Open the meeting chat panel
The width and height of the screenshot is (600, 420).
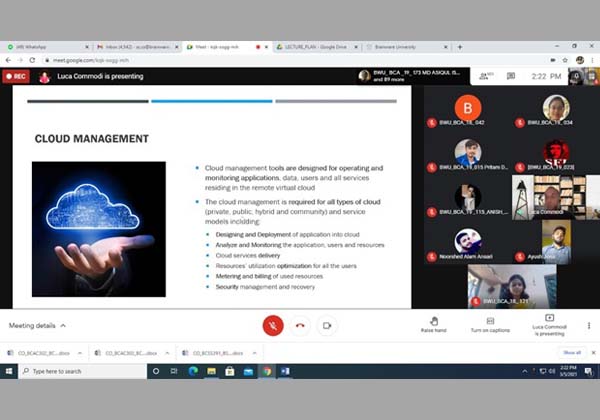pos(510,76)
